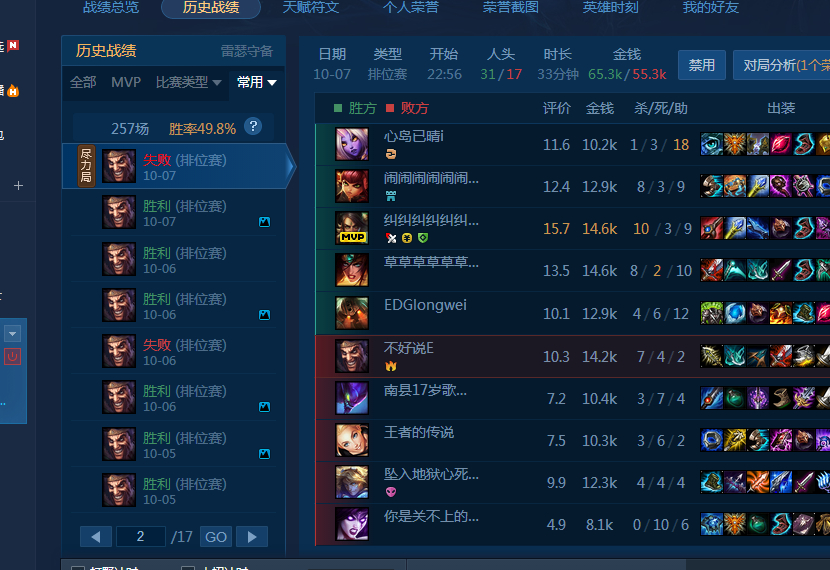830x570 pixels.
Task: Open screenshot icon on second 10-07 胜利 match
Action: pos(264,222)
